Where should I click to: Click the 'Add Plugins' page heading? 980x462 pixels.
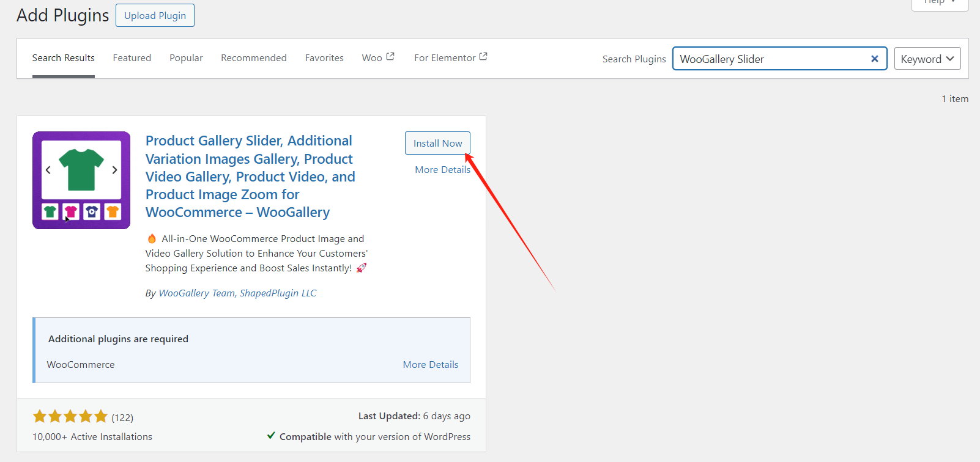point(63,15)
